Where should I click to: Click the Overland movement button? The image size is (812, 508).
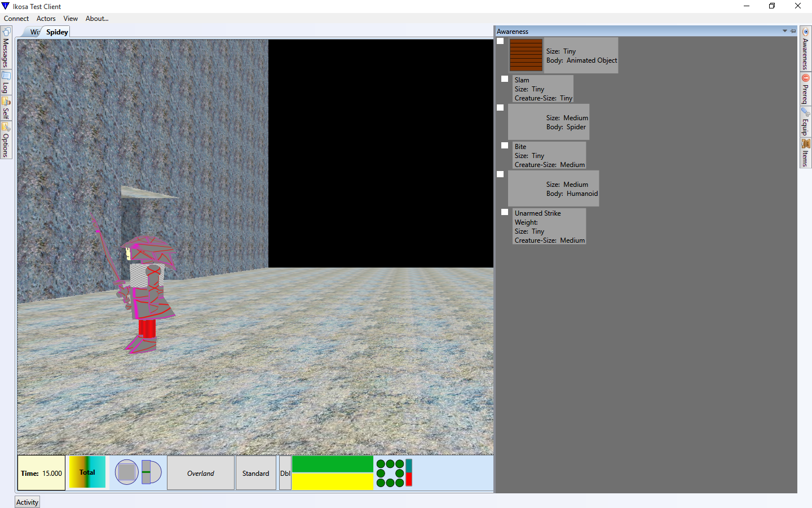pyautogui.click(x=201, y=473)
